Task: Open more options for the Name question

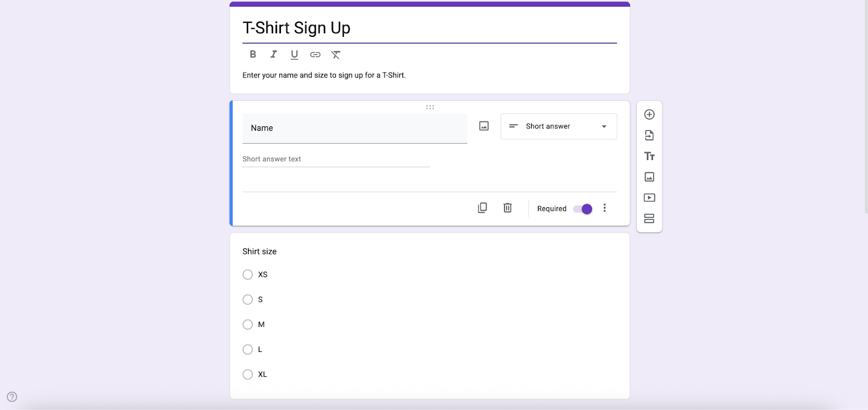Action: pyautogui.click(x=604, y=208)
